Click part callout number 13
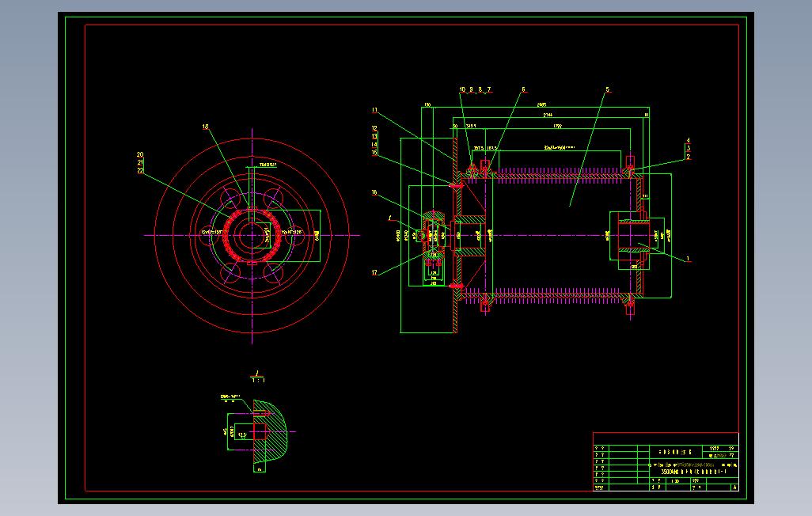 click(374, 136)
